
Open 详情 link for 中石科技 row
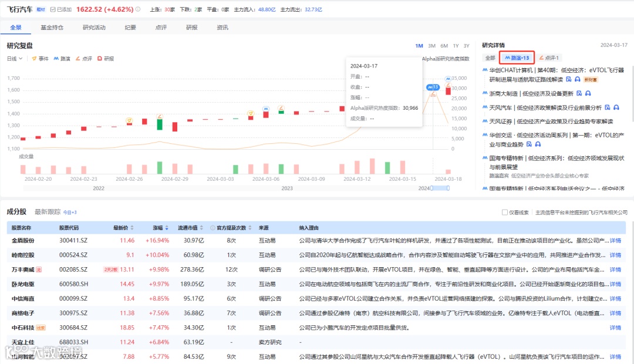tap(615, 328)
